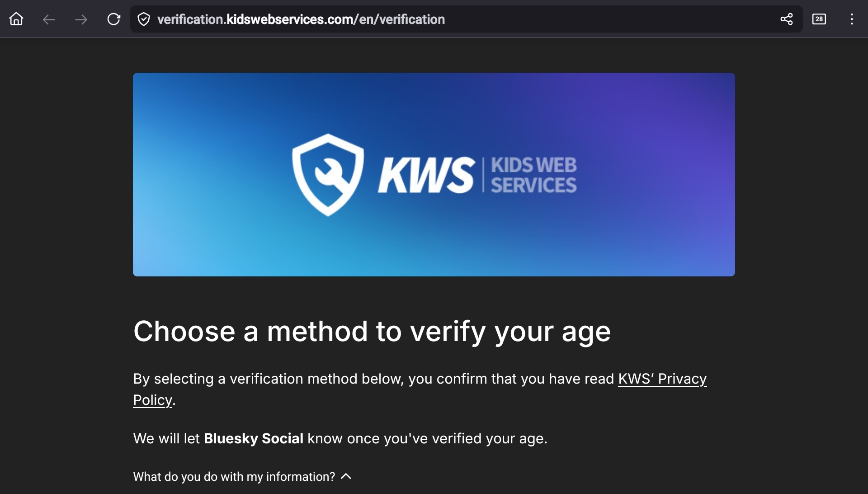The image size is (868, 494).
Task: Click the forward navigation arrow
Action: pyautogui.click(x=81, y=19)
